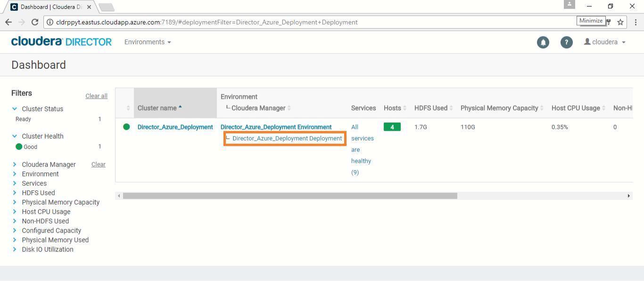Viewport: 644px width, 281px height.
Task: Open Director_Azure_Deployment Environment link
Action: tap(276, 127)
